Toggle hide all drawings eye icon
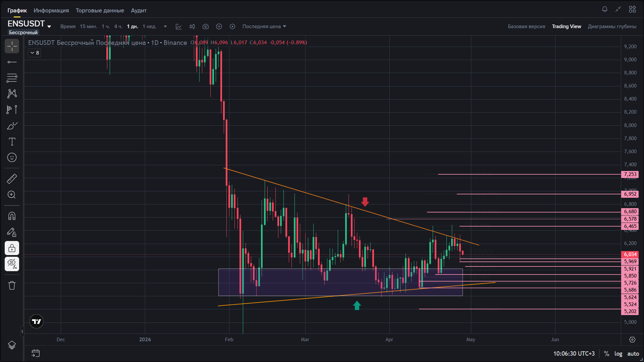The image size is (644, 362). pos(12,264)
